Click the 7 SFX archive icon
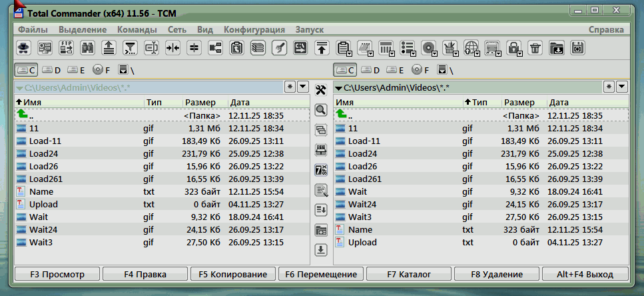The image size is (644, 296). (320, 170)
